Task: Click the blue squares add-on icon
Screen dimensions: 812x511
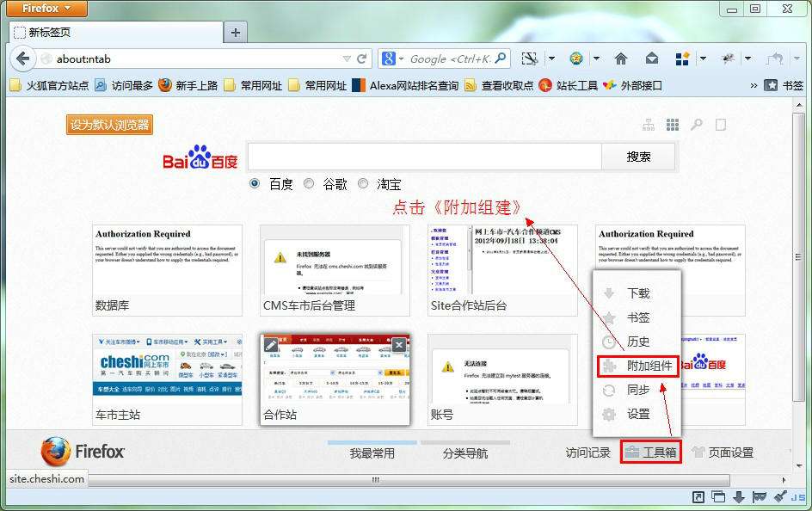Action: point(682,58)
